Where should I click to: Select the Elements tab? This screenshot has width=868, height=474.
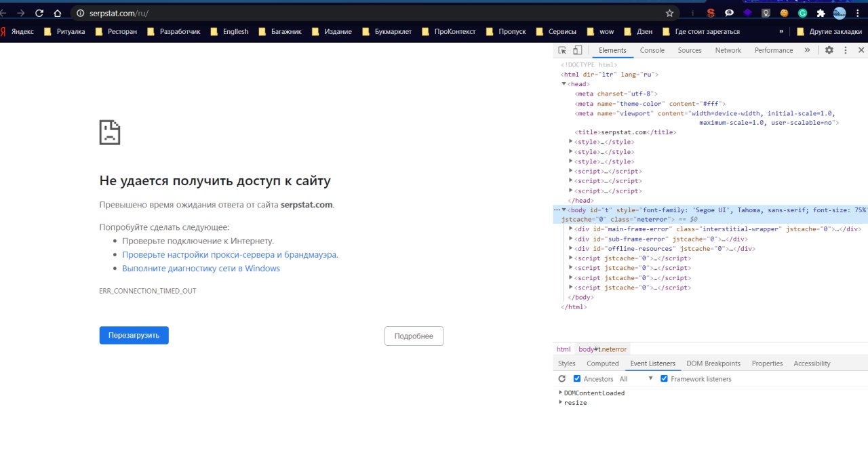(x=612, y=50)
